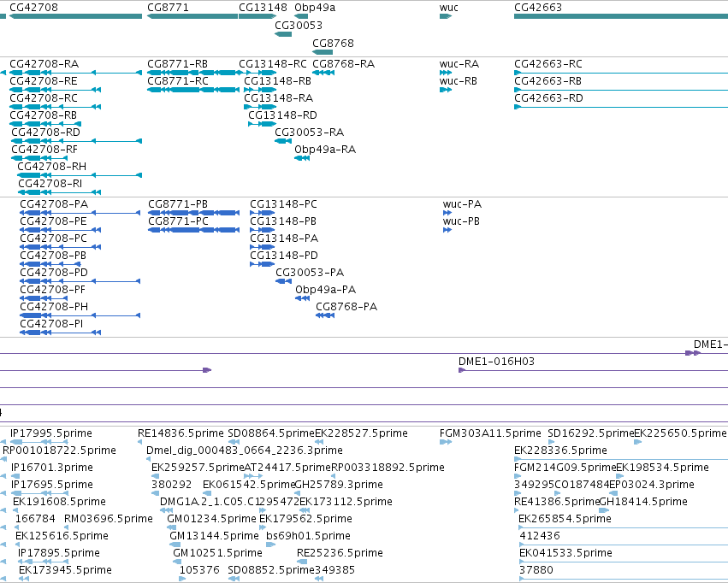This screenshot has height=583, width=728.
Task: Click EST EK228527.5prime
Action: (361, 433)
